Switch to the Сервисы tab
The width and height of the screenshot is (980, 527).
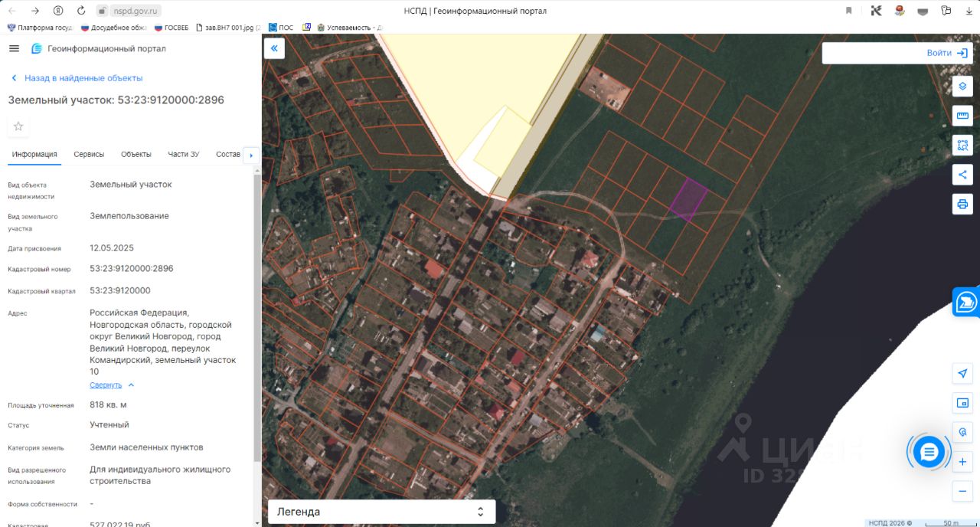pos(89,154)
